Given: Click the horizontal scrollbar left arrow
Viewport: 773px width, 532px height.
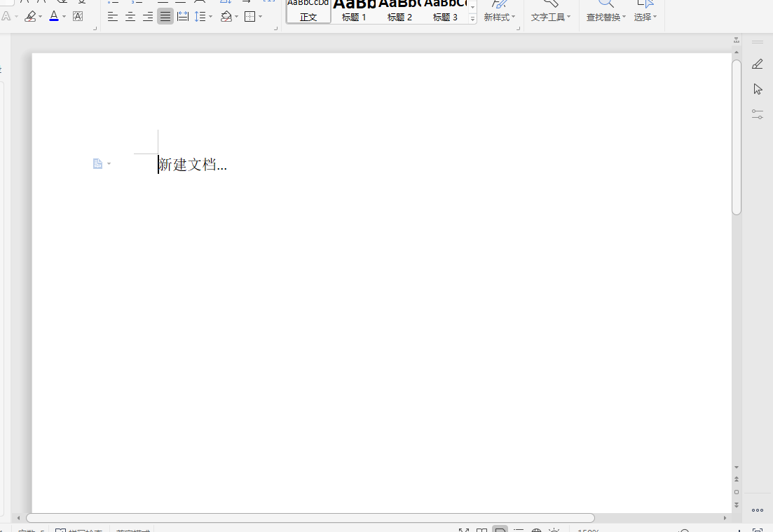Looking at the screenshot, I should click(18, 518).
